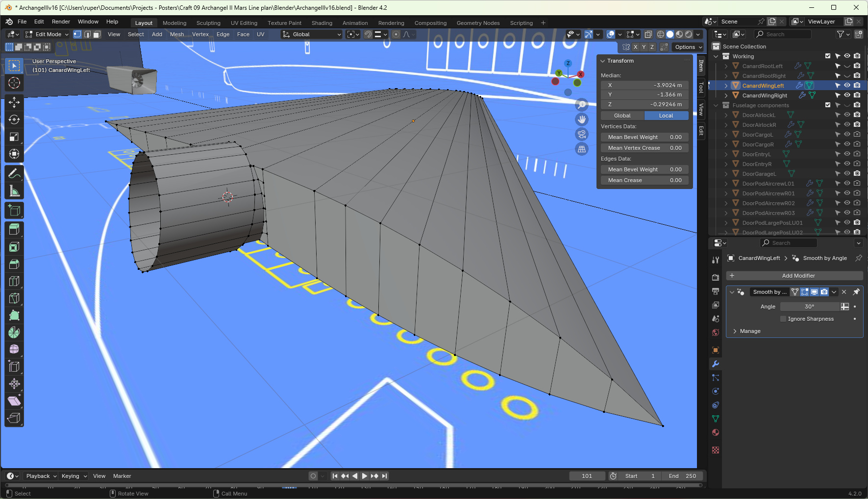The width and height of the screenshot is (868, 499).
Task: Toggle Fuselage components collection checkbox
Action: [x=828, y=105]
